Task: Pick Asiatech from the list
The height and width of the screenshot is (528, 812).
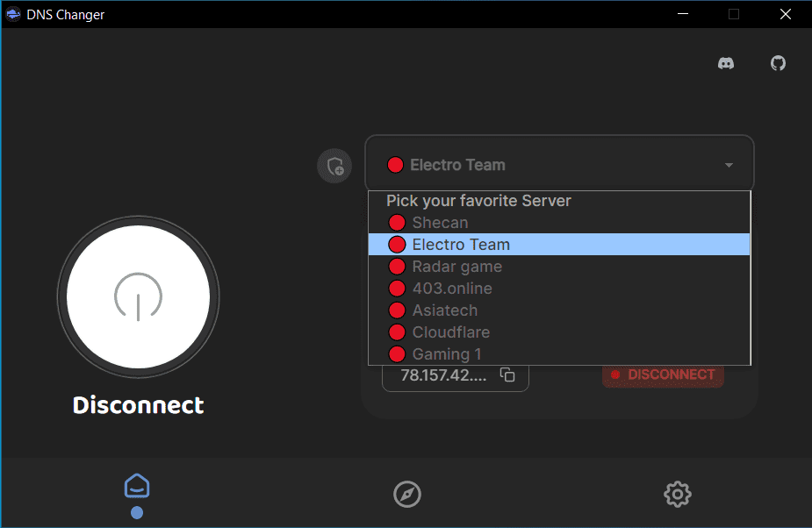Action: coord(559,310)
